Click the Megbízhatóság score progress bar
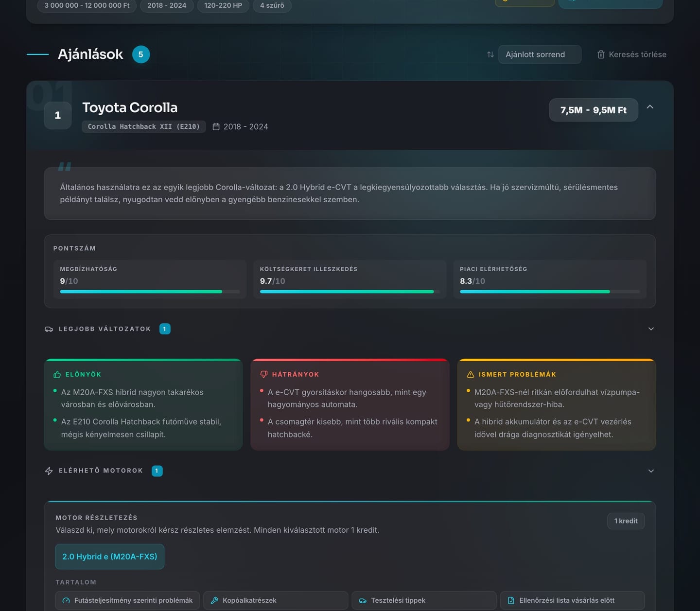 tap(150, 292)
